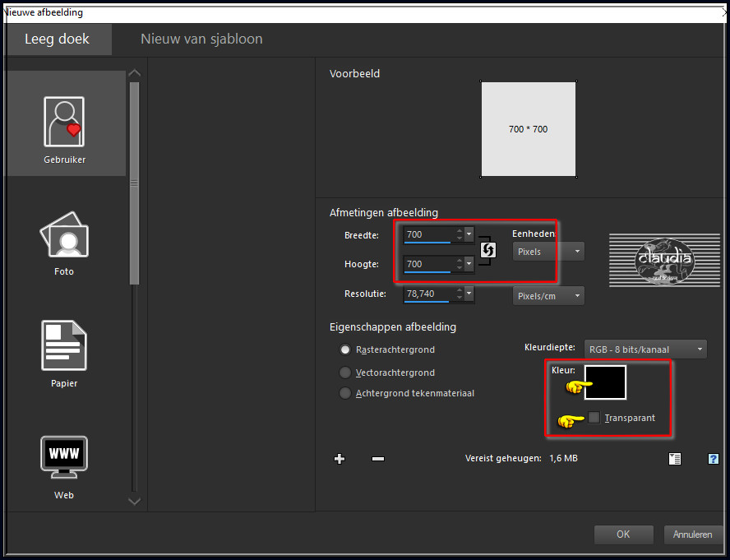Open the Pixels/cm resolution unit dropdown

[548, 296]
